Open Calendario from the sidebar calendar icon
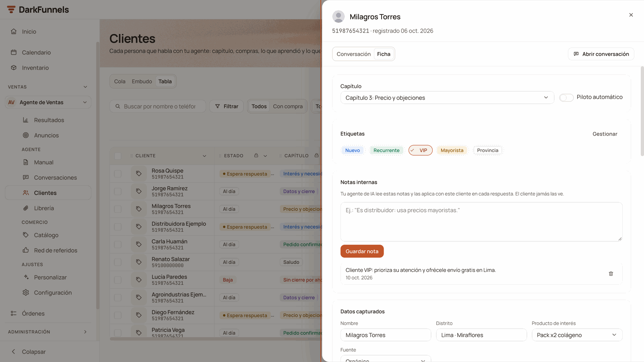 [x=14, y=52]
